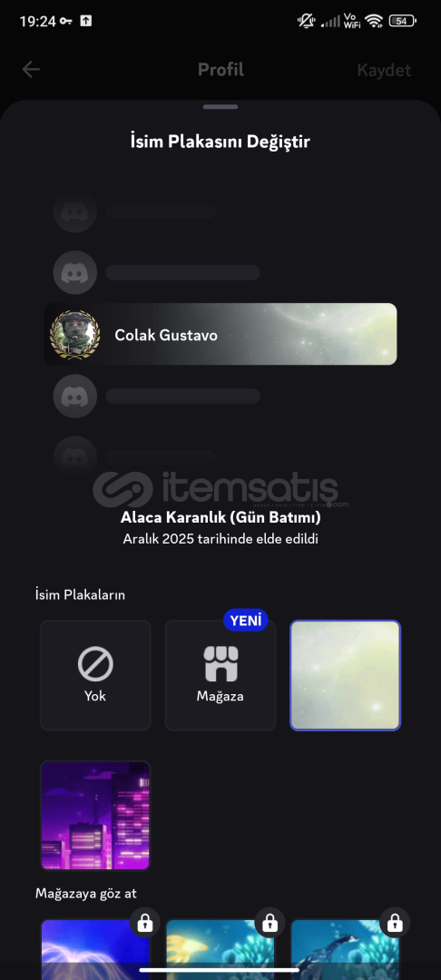441x980 pixels.
Task: Tap lock icon on middle shop nameplate
Action: tap(269, 923)
